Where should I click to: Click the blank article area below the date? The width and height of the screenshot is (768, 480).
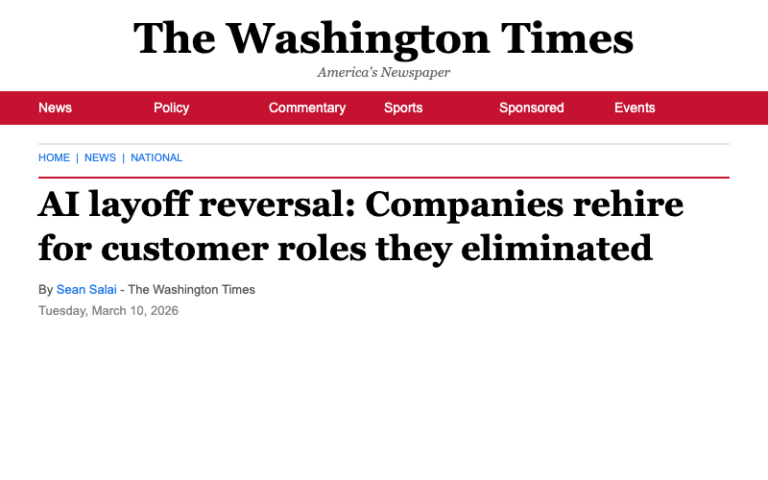point(384,400)
